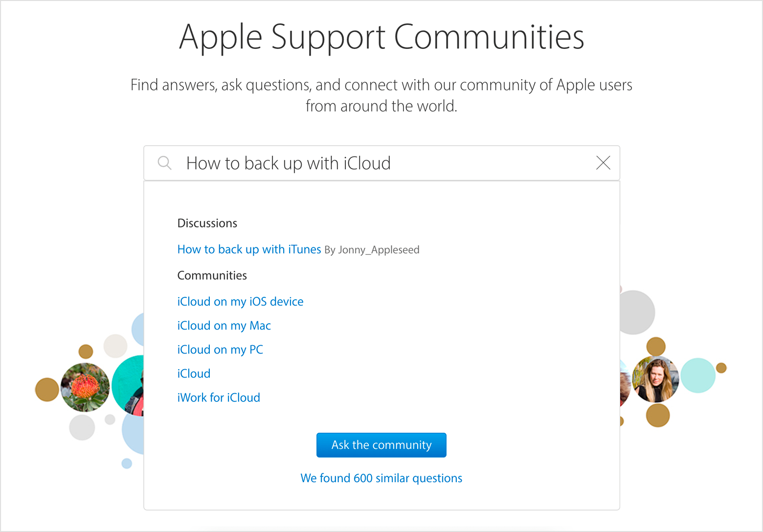Click the light teal circle beside the woman's photo
This screenshot has width=763, height=532.
698,376
